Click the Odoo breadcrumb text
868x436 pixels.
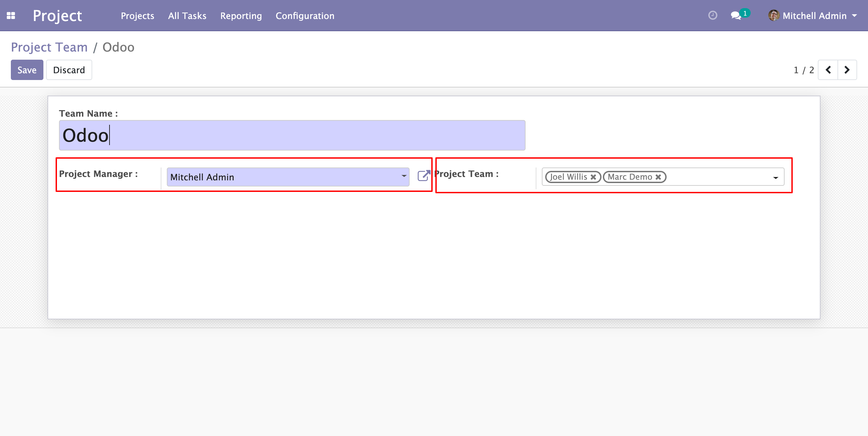pos(118,47)
